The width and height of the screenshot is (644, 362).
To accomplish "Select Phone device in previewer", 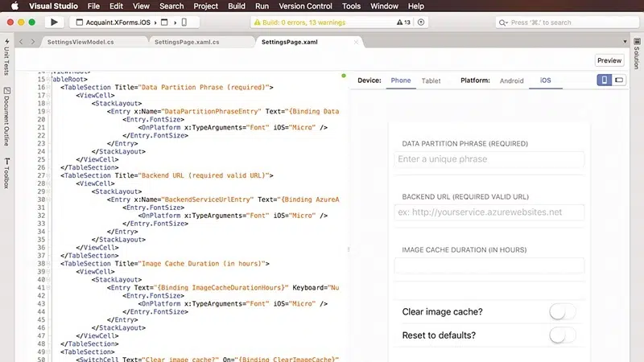I will [400, 80].
